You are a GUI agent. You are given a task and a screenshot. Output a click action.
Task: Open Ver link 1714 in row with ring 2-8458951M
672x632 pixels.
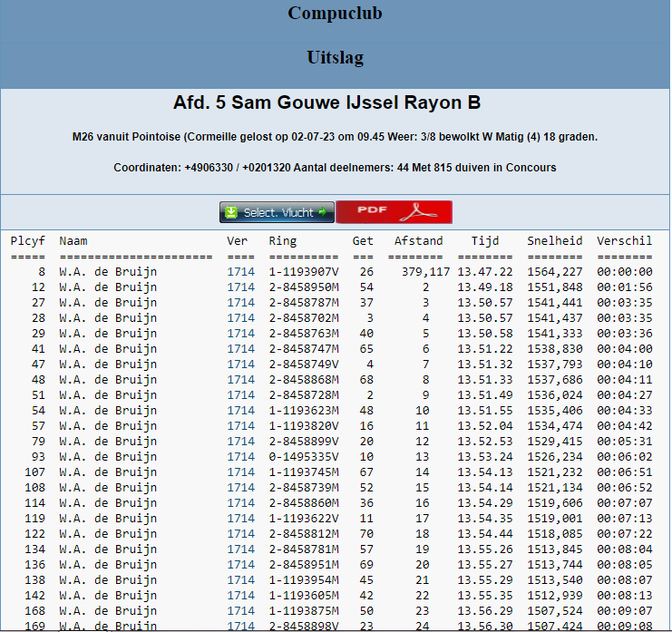pyautogui.click(x=240, y=565)
